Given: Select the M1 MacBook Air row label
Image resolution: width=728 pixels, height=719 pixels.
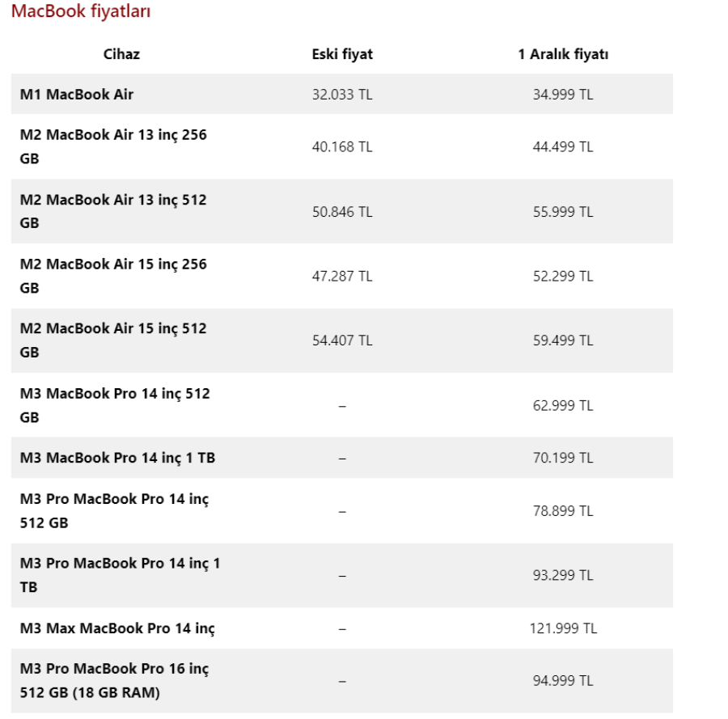Looking at the screenshot, I should click(77, 95).
